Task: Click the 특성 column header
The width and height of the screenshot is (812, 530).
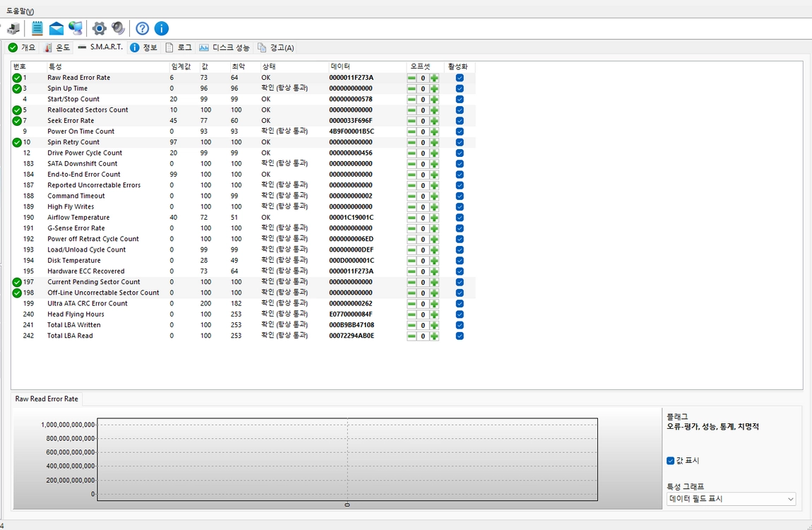Action: [108, 67]
